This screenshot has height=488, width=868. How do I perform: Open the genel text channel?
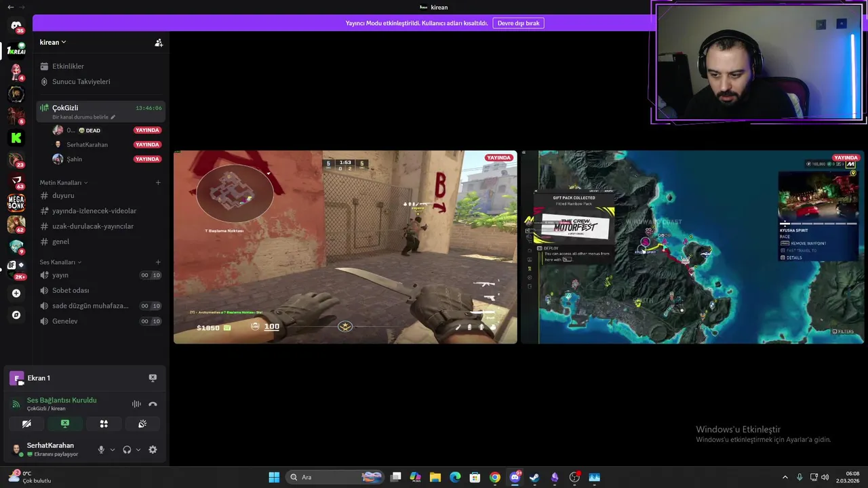(x=100, y=241)
